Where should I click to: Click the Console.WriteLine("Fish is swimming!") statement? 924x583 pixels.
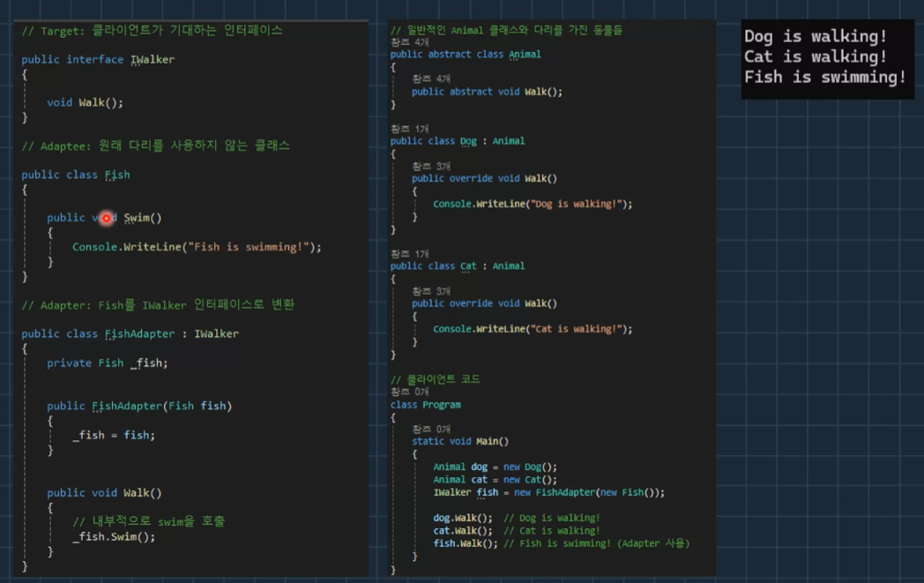point(197,247)
